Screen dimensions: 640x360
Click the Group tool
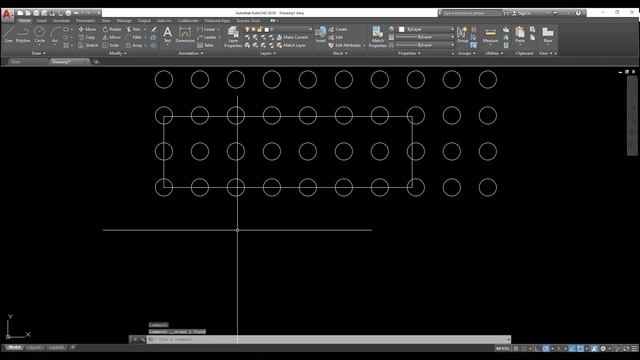[x=462, y=35]
